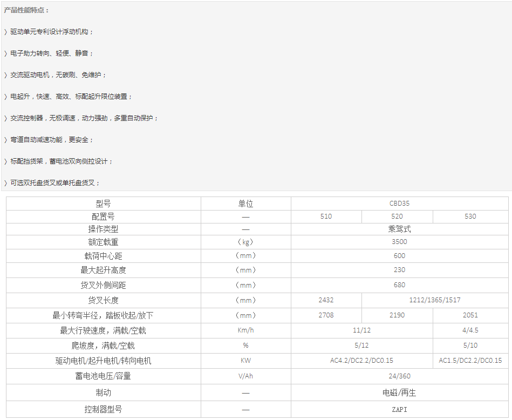
Task: Click the ZAPI controller model cell
Action: [398, 409]
